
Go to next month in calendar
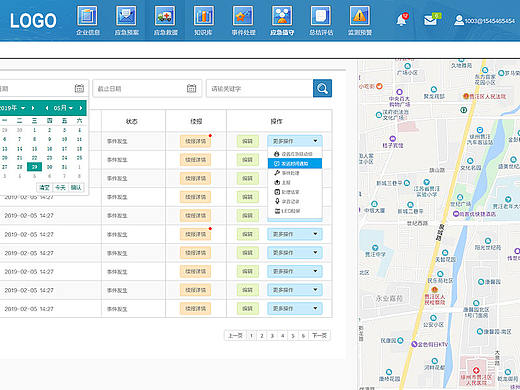click(x=81, y=108)
